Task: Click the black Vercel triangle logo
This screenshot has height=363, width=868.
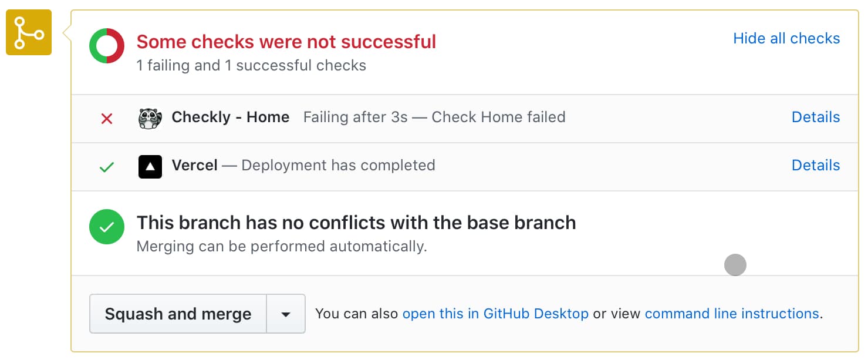Action: (150, 166)
